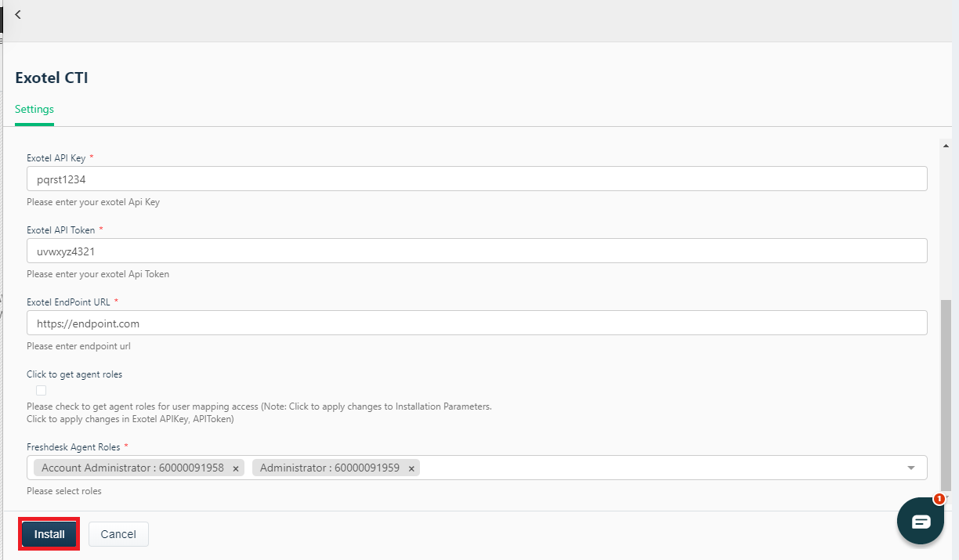The height and width of the screenshot is (560, 959).
Task: Remove the Administrator role chip
Action: (411, 468)
